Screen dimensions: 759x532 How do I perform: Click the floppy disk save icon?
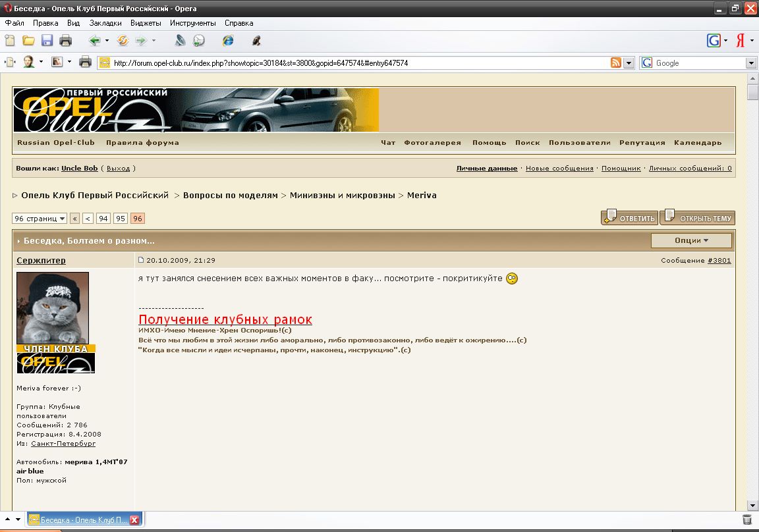point(47,41)
